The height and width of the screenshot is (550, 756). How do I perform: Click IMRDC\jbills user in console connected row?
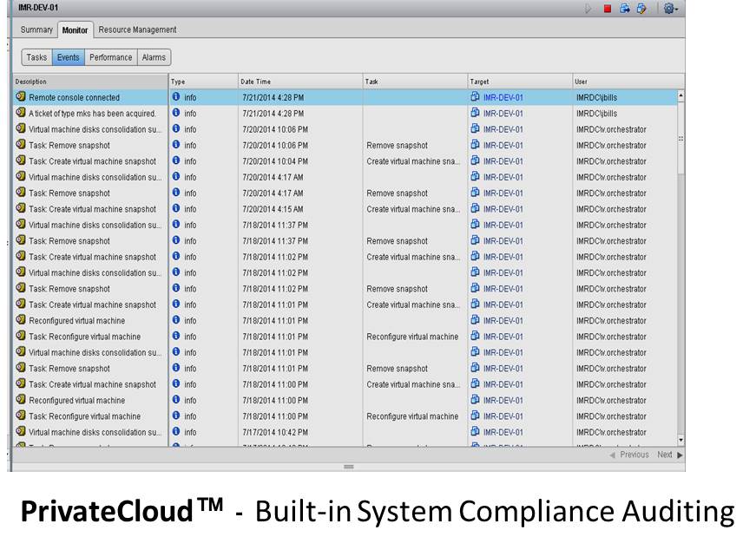[x=596, y=97]
